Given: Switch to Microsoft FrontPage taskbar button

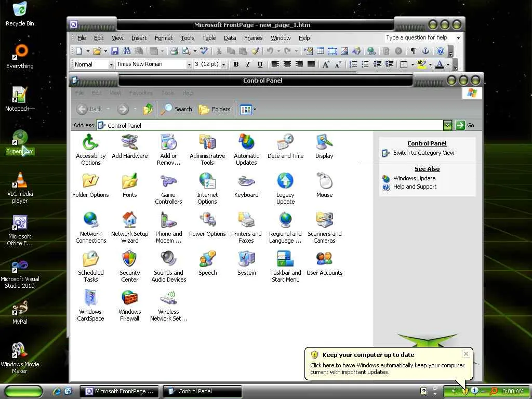Looking at the screenshot, I should (119, 391).
